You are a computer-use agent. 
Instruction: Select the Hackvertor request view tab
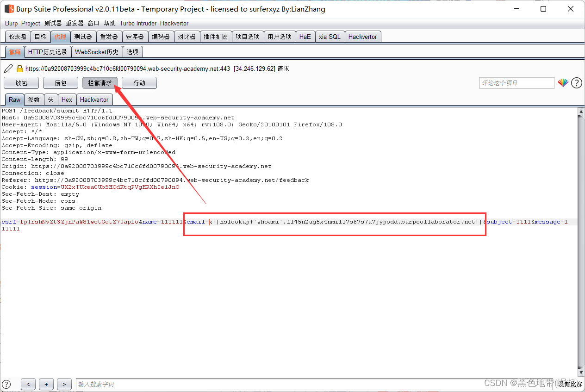[94, 100]
